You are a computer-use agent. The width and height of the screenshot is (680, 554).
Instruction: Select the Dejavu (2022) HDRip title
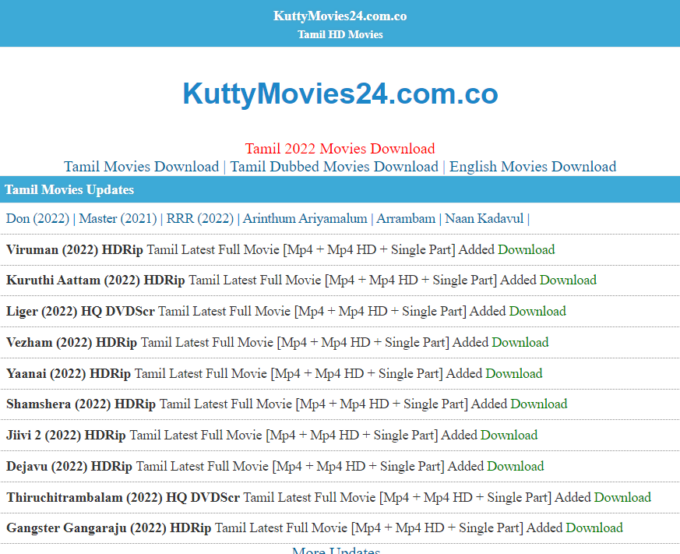coord(69,467)
